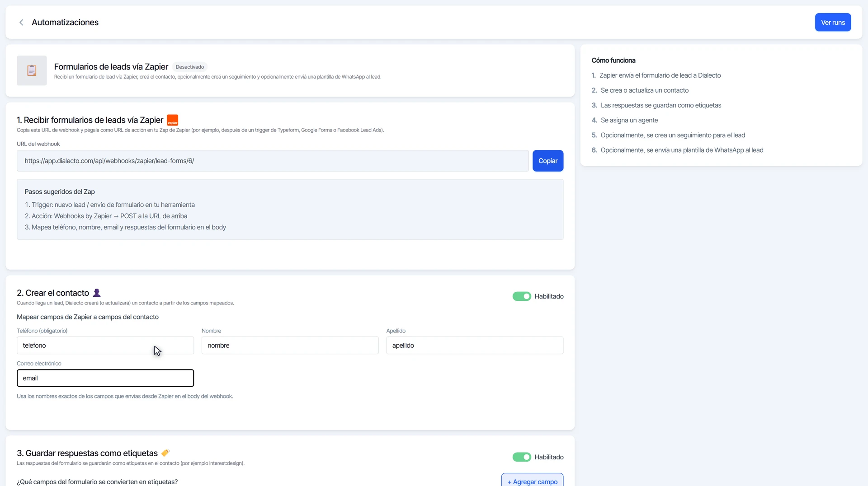Click the 'Cómo funciona' heading
Viewport: 868px width, 486px height.
pyautogui.click(x=613, y=60)
